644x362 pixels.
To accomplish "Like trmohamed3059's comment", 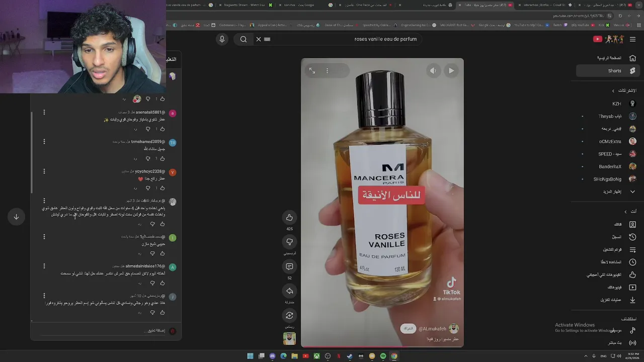I will pos(162,158).
